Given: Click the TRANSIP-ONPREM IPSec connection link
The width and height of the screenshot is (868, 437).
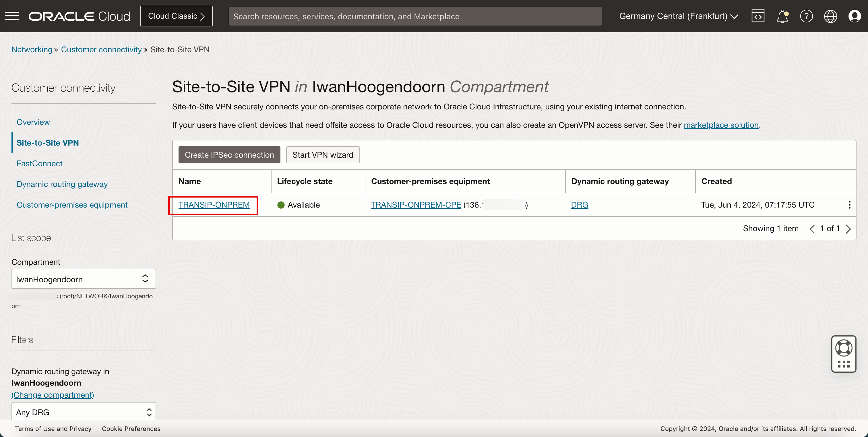Looking at the screenshot, I should pyautogui.click(x=214, y=204).
